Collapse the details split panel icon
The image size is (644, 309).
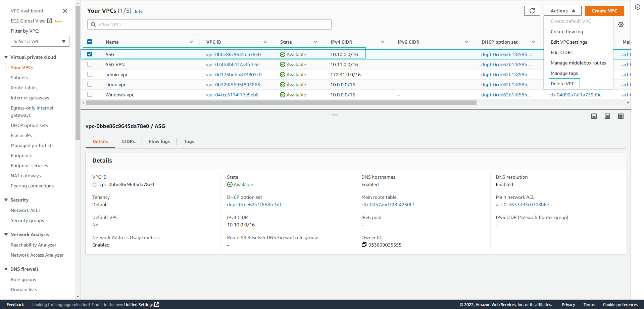pos(594,116)
